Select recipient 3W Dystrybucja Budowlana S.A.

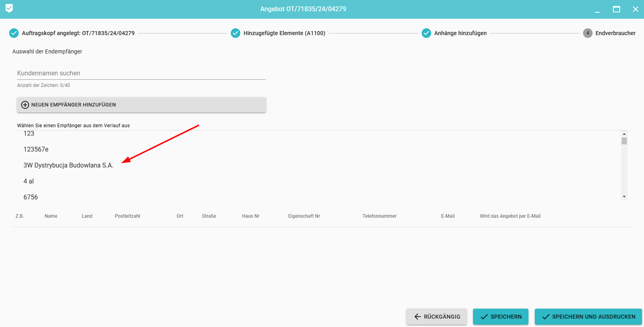click(x=69, y=165)
